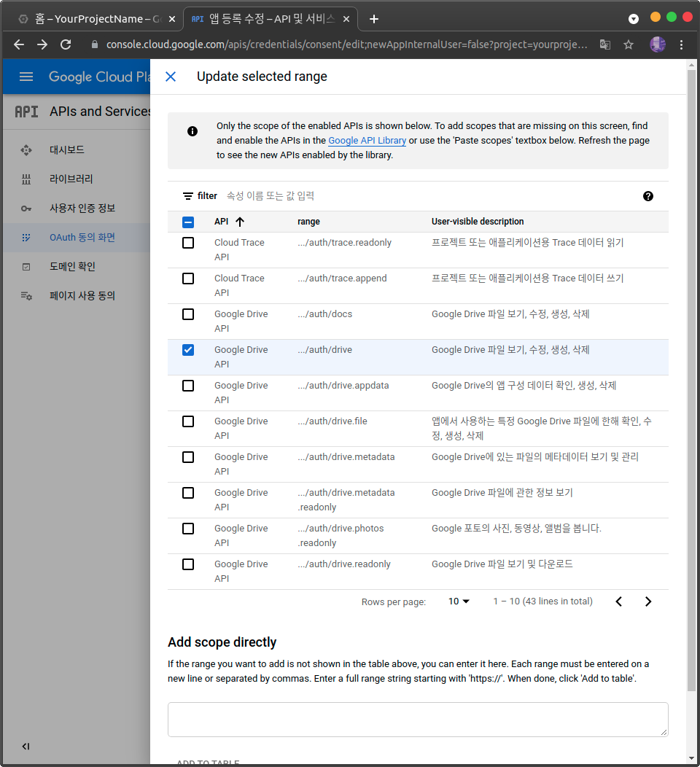Click 'Google Drive 파일 보기 및 다운로드' description

tap(502, 564)
